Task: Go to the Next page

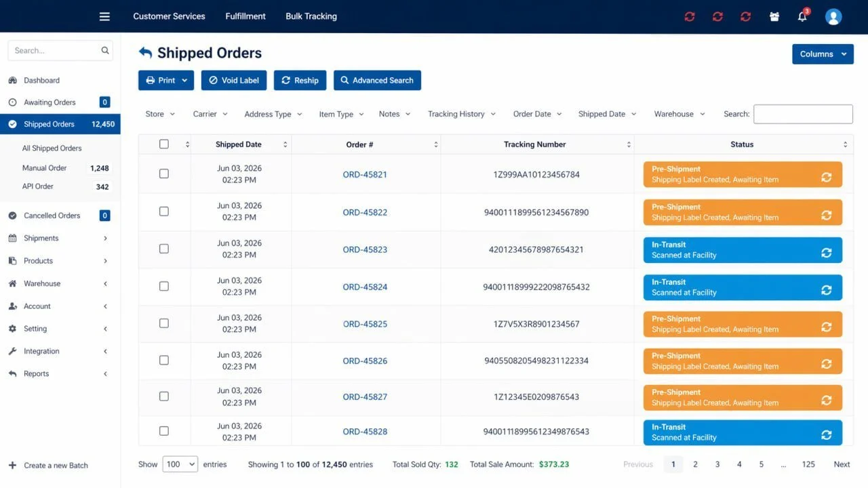Action: pyautogui.click(x=842, y=464)
